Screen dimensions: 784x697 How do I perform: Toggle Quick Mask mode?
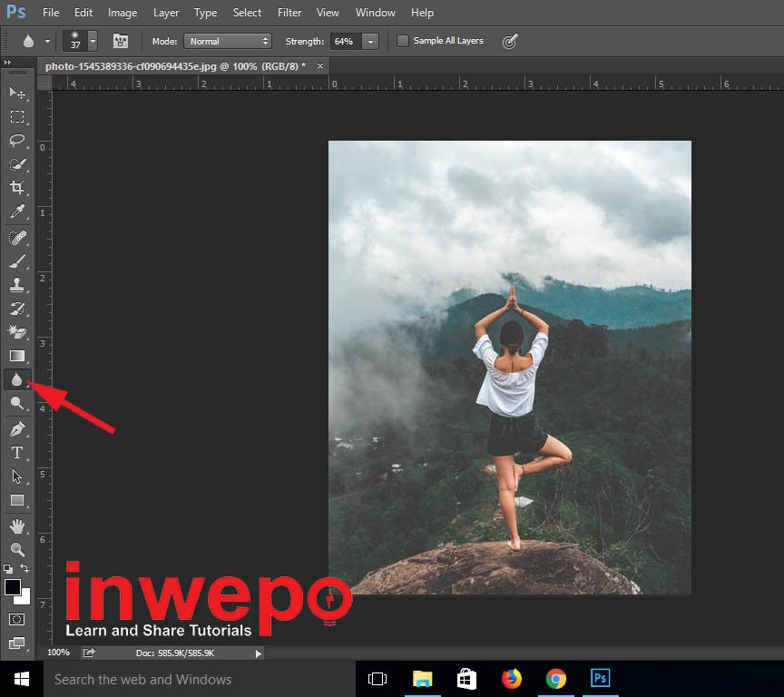tap(16, 619)
